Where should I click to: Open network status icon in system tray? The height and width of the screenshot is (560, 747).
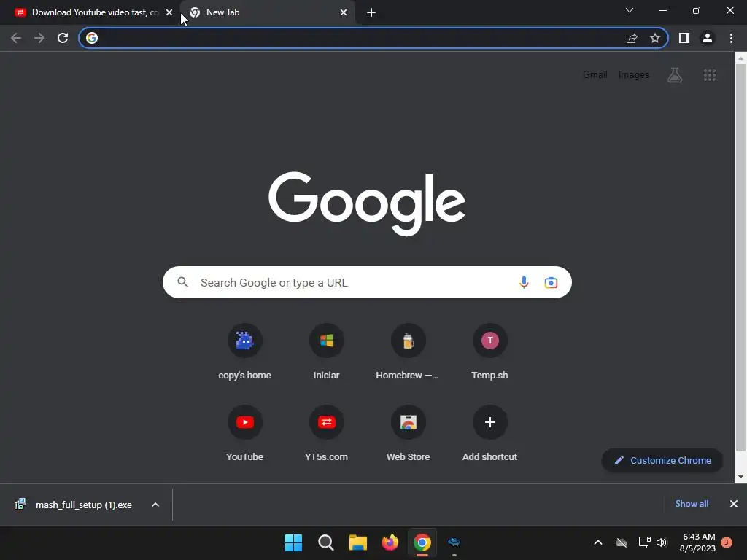click(644, 542)
